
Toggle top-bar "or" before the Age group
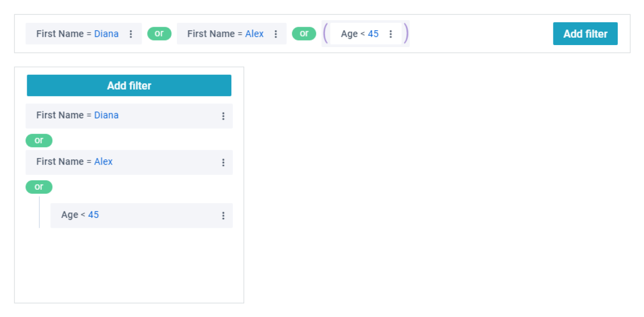(304, 34)
